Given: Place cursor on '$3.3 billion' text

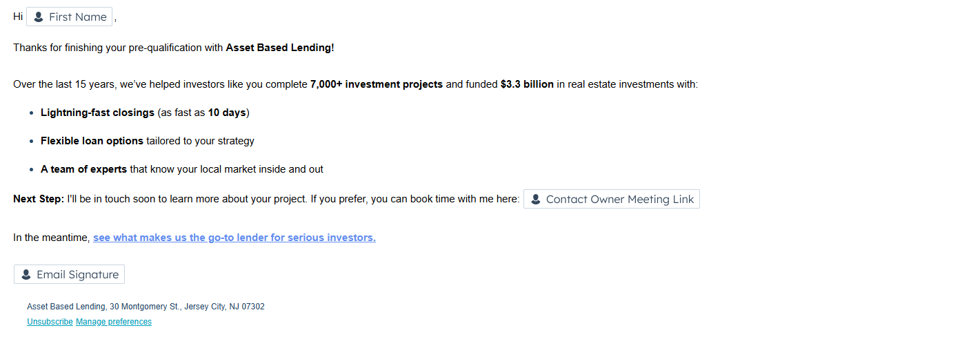Looking at the screenshot, I should 527,84.
